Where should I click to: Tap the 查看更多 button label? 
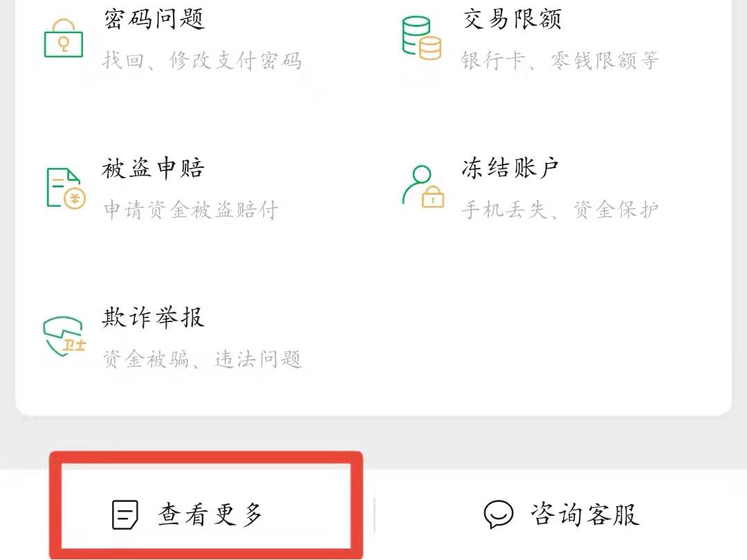point(210,515)
